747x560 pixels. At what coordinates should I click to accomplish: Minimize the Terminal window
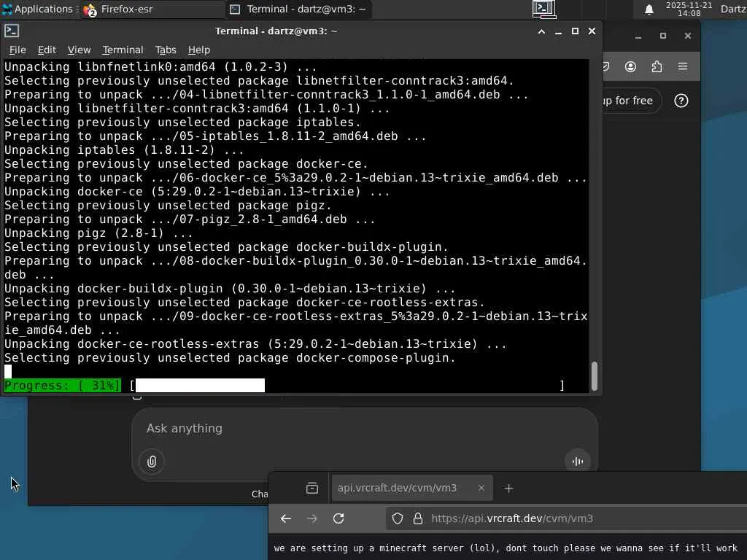[558, 31]
